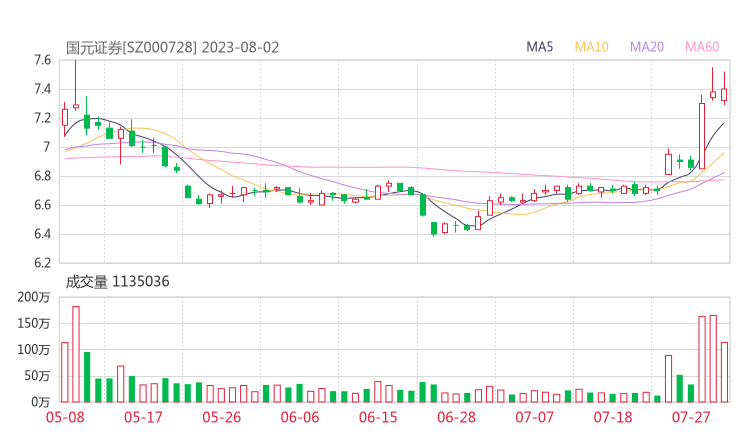This screenshot has width=740, height=440.
Task: Click the 150万 volume axis label
Action: [x=34, y=323]
